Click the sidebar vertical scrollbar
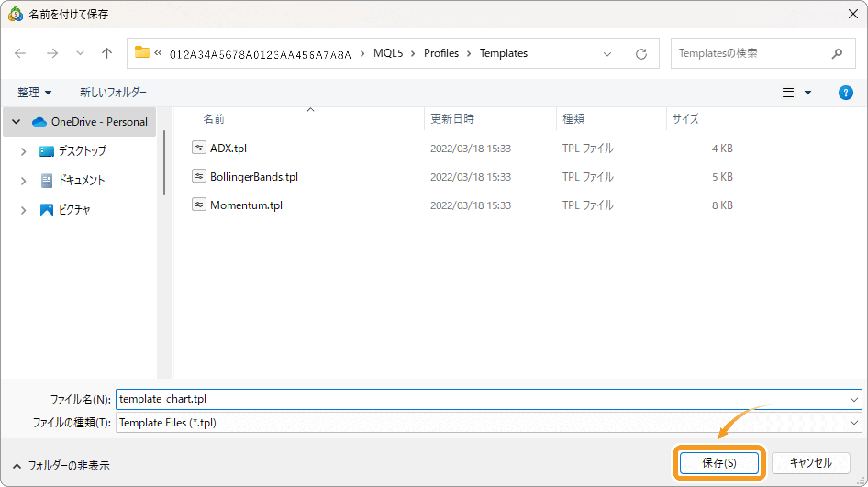This screenshot has width=868, height=487. point(164,163)
